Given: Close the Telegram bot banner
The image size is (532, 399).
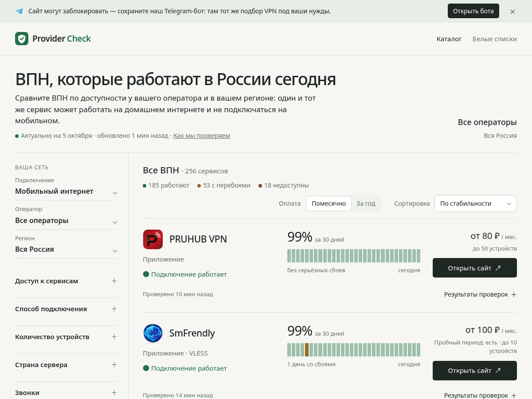Looking at the screenshot, I should point(512,12).
